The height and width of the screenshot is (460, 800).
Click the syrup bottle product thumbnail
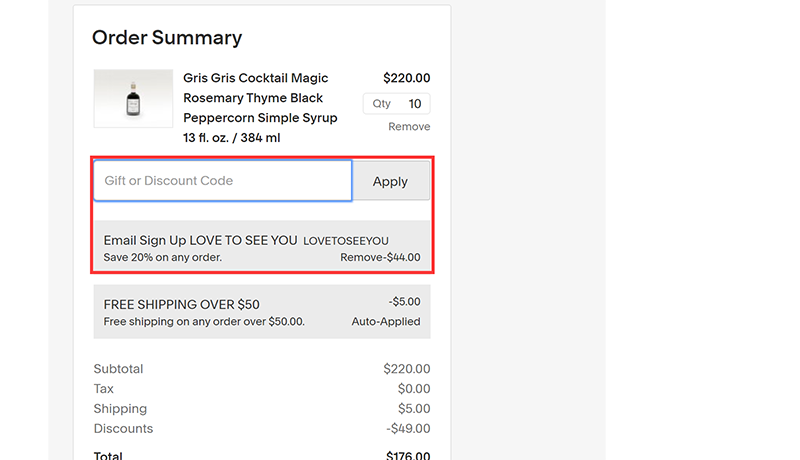[x=133, y=99]
